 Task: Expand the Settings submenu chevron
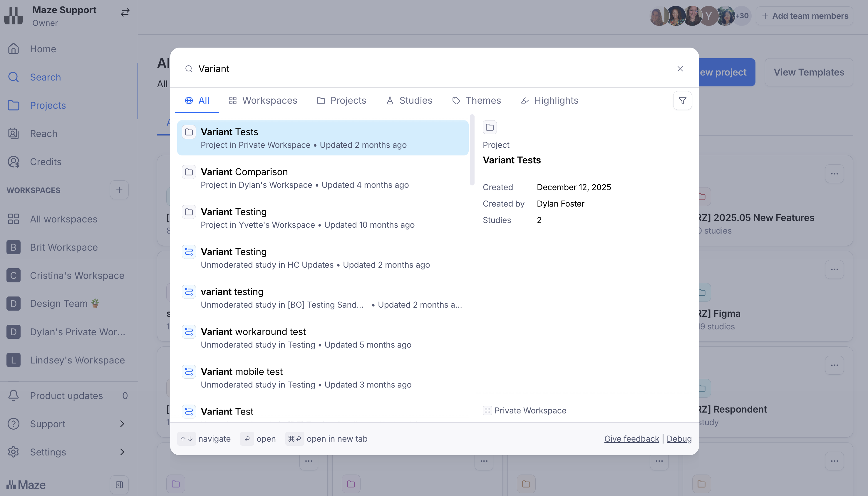click(x=122, y=452)
